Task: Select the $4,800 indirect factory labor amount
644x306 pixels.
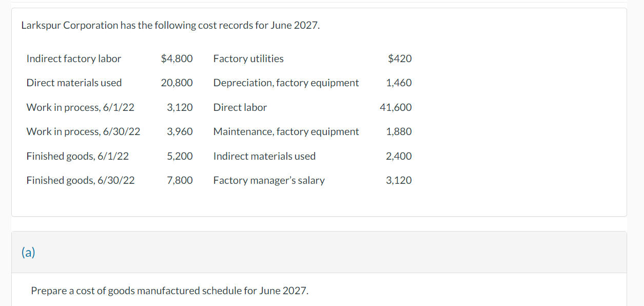Action: pos(177,59)
